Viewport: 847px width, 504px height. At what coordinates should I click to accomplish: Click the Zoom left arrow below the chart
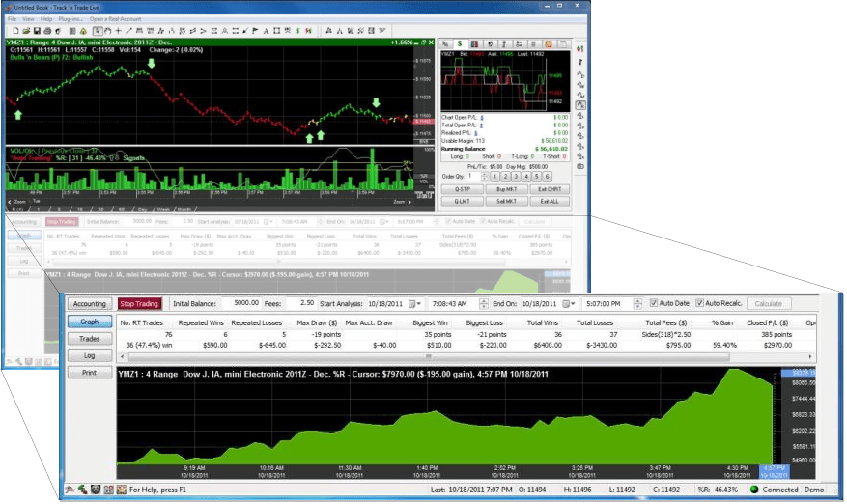pyautogui.click(x=10, y=202)
